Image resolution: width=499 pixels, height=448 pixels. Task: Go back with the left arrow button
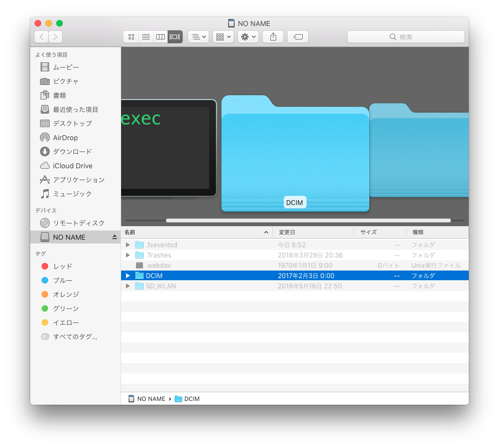[42, 37]
